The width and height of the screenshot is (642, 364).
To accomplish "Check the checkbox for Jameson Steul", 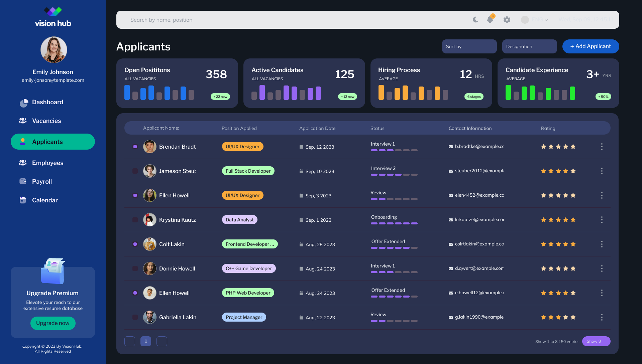I will (135, 171).
